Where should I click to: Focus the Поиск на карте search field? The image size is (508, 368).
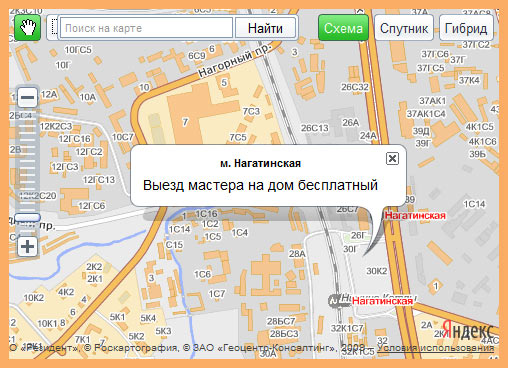click(x=146, y=28)
